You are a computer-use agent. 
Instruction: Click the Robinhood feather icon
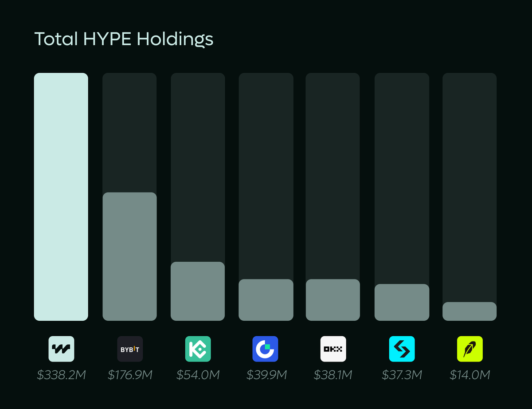(x=469, y=349)
